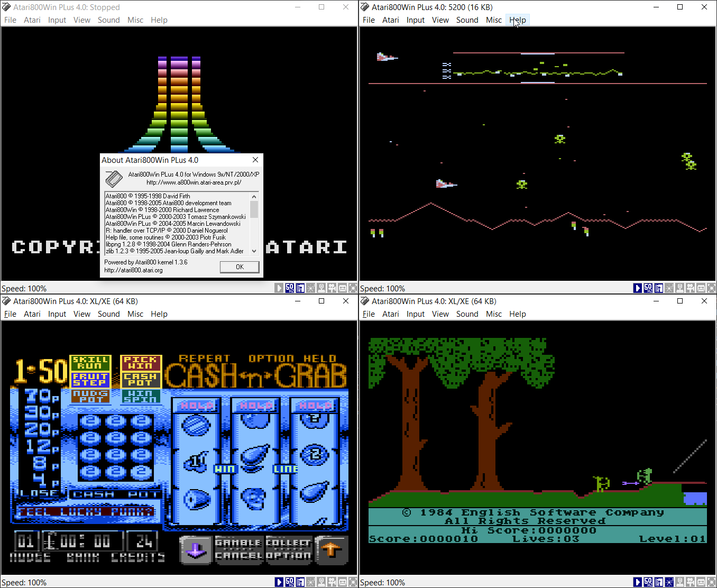Click the fullscreen arrows icon in English Software game window status bar
The width and height of the screenshot is (717, 588).
[x=712, y=582]
